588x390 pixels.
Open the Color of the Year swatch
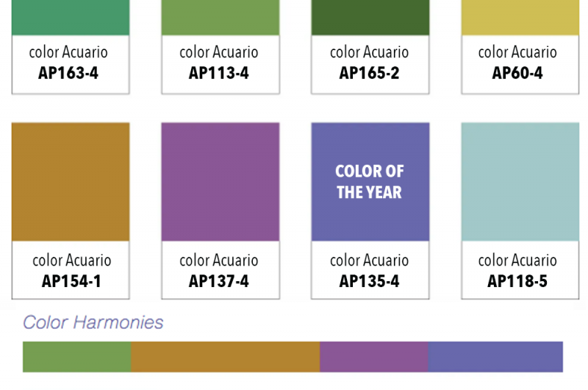370,182
